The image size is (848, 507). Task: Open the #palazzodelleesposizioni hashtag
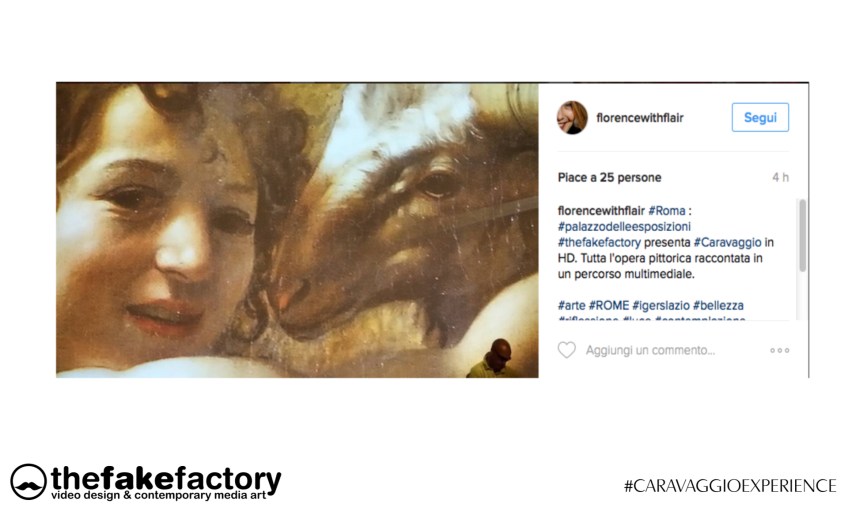pos(624,226)
